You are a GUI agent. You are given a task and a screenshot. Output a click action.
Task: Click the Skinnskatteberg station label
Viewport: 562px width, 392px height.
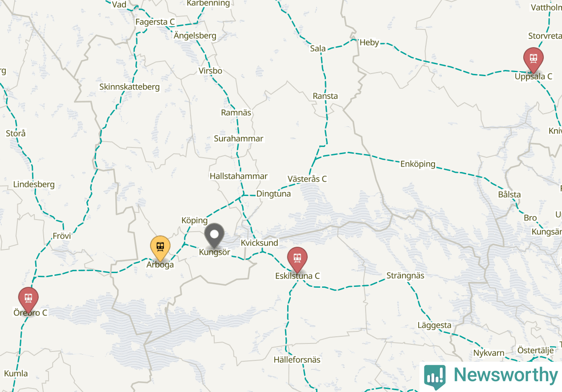[130, 87]
